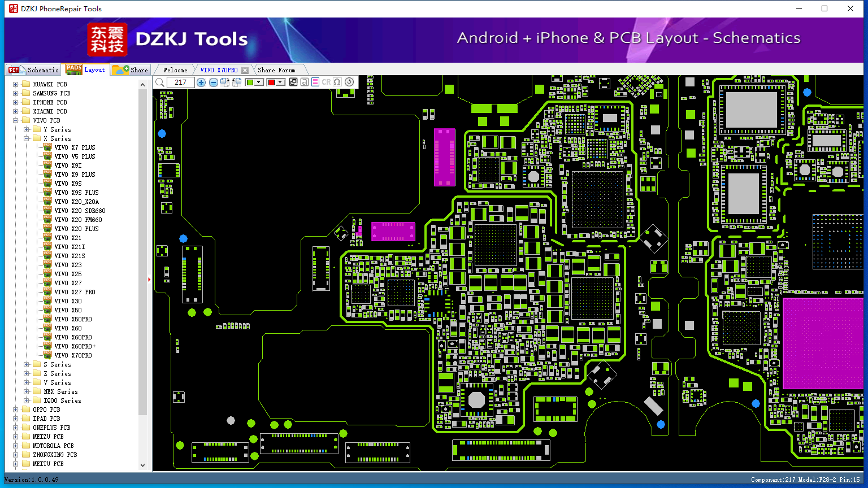Open the VIVO X60PRO+ layout file
Screen dimensions: 868x488
tap(75, 346)
